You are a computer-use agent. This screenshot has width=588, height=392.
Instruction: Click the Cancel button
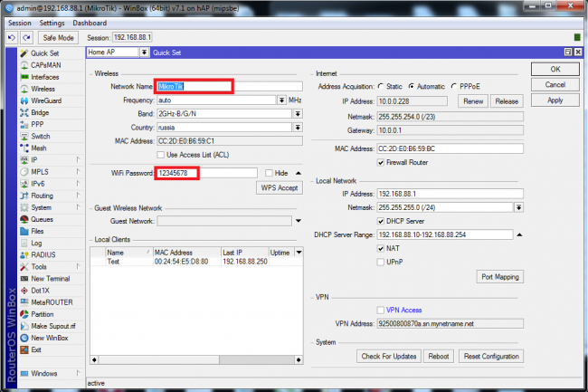[x=555, y=85]
